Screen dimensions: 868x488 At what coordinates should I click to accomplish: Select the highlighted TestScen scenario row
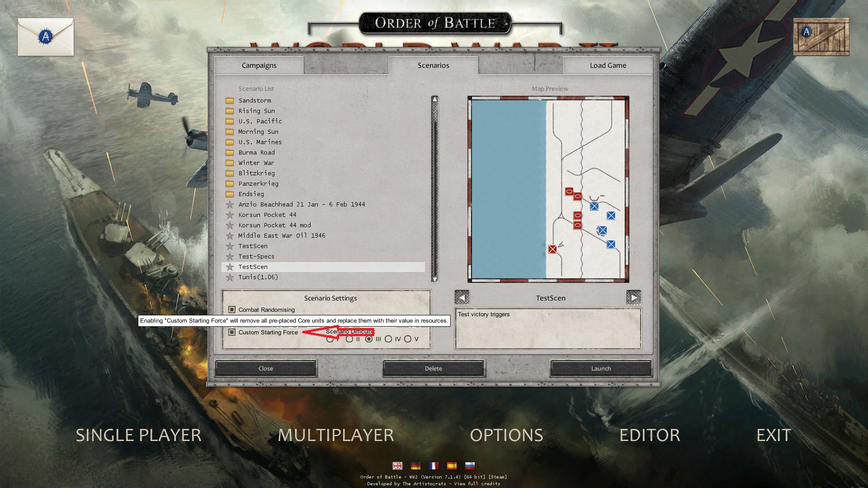pyautogui.click(x=323, y=267)
